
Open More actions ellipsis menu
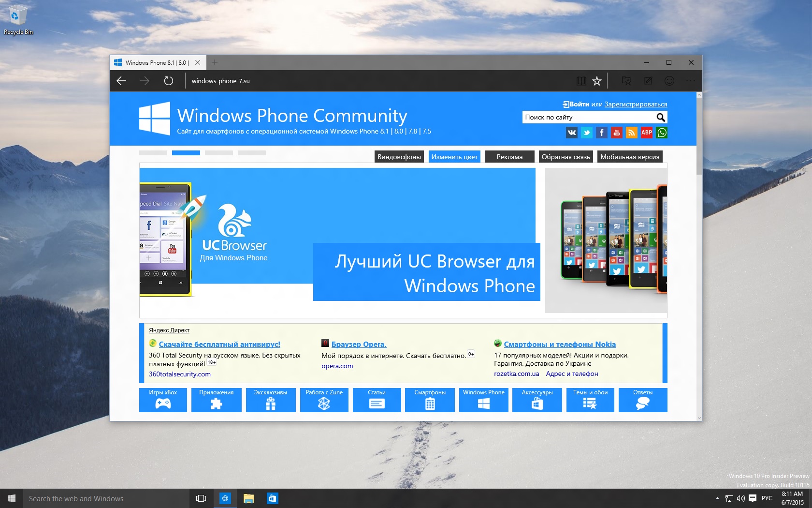(x=691, y=81)
